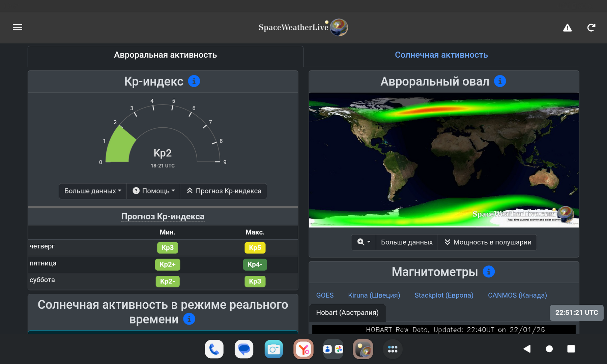Open the navigation hamburger menu

(17, 27)
